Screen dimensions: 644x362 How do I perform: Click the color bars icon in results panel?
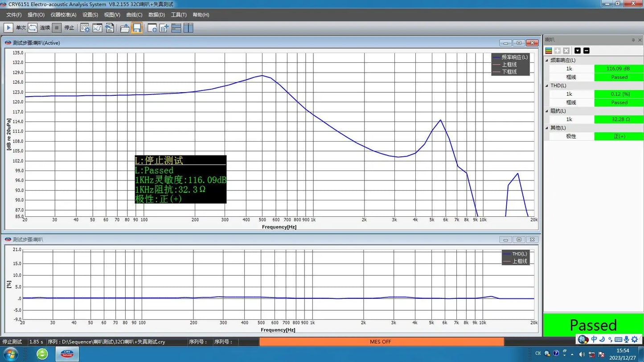[549, 51]
